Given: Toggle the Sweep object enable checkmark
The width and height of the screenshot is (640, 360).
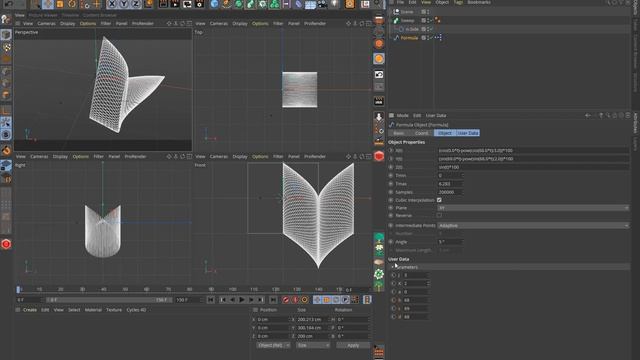Looking at the screenshot, I should (x=432, y=20).
